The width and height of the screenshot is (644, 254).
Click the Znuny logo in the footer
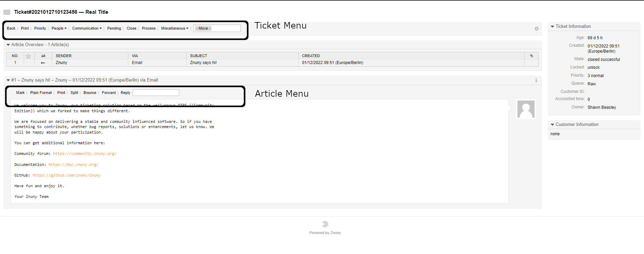pyautogui.click(x=325, y=224)
